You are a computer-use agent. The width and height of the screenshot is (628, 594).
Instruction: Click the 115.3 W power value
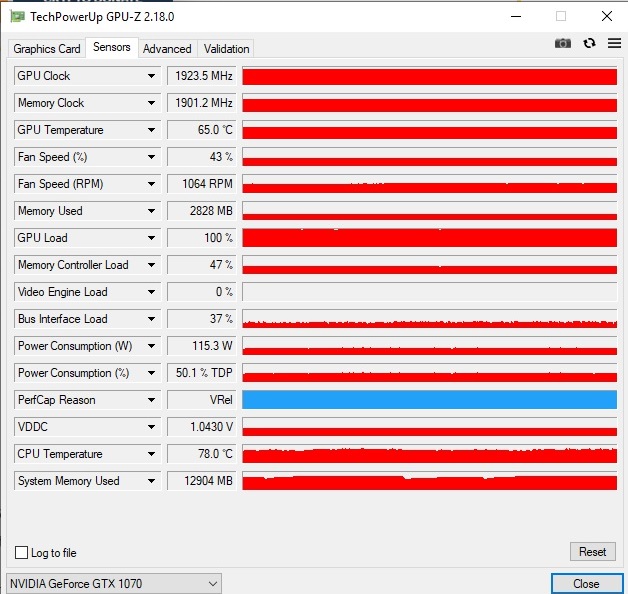pyautogui.click(x=201, y=346)
